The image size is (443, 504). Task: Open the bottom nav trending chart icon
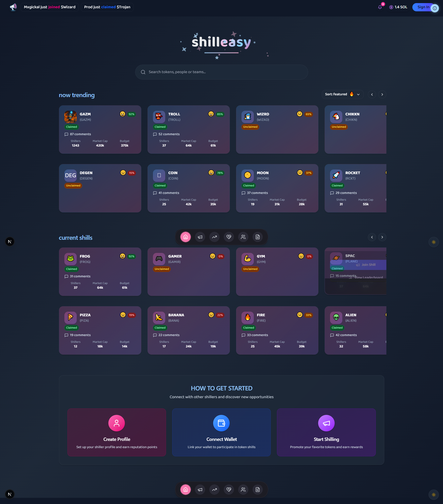214,490
